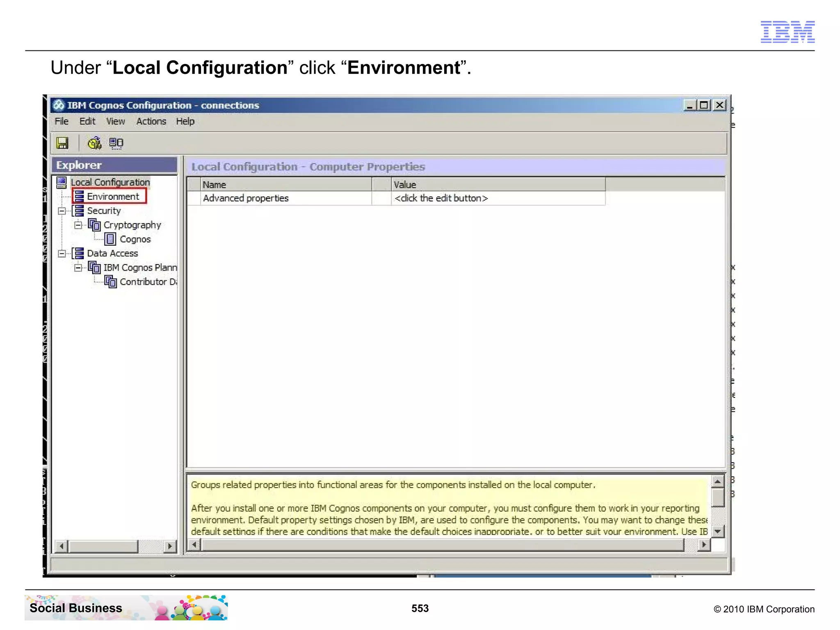
Task: Click the Cognos provider node icon
Action: point(110,239)
